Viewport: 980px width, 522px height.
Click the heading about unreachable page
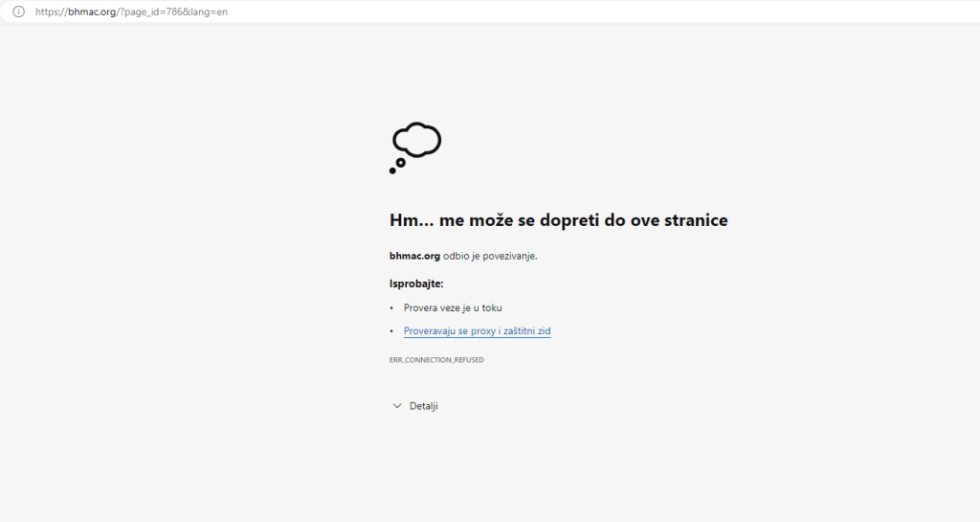pos(558,220)
